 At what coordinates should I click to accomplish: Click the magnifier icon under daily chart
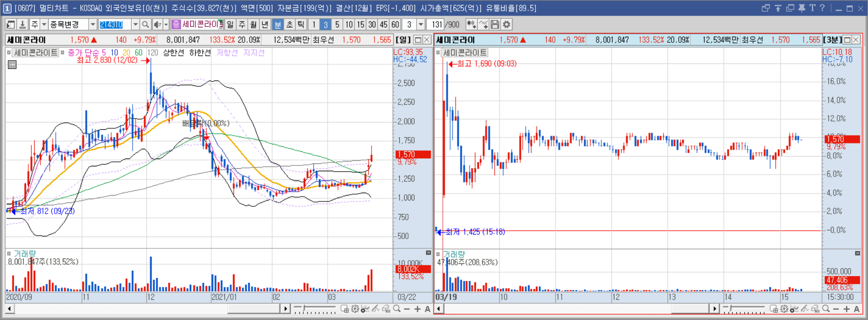[397, 309]
